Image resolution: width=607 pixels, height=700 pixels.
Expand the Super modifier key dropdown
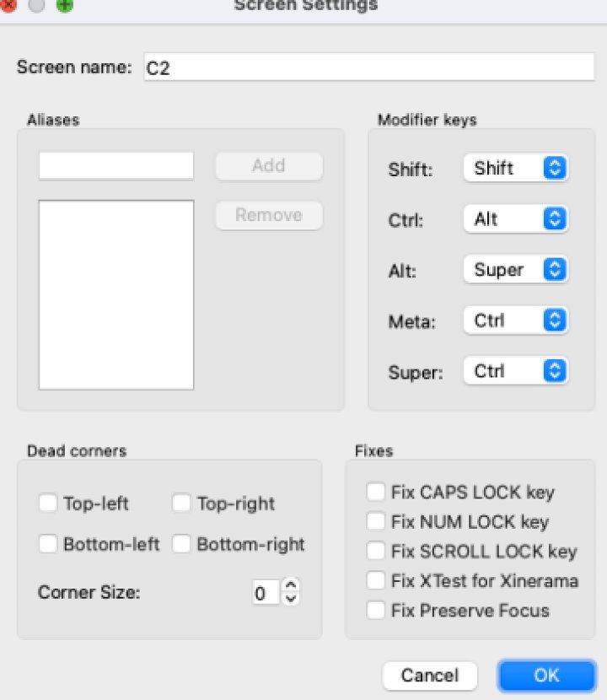515,371
